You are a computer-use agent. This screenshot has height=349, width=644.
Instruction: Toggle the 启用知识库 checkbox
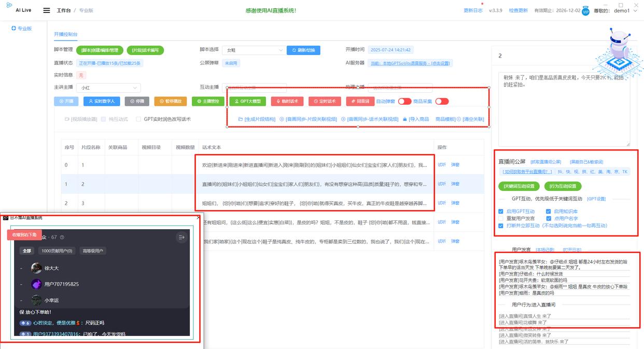point(549,212)
